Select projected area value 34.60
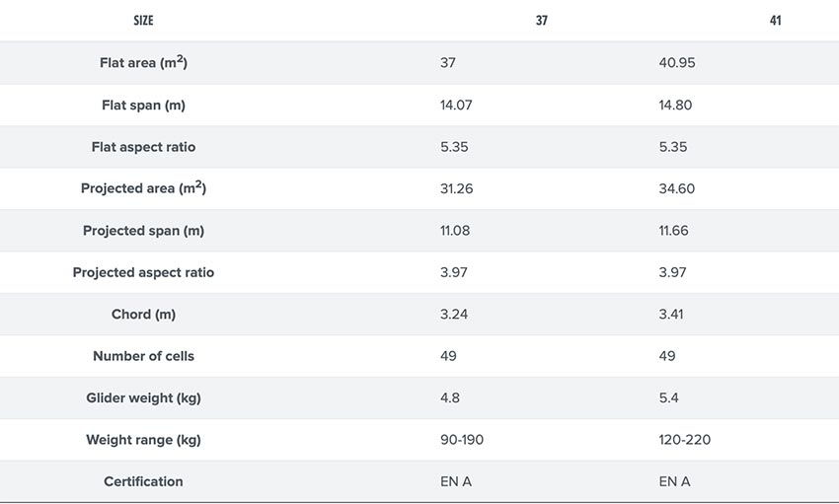Image resolution: width=839 pixels, height=504 pixels. coord(676,188)
